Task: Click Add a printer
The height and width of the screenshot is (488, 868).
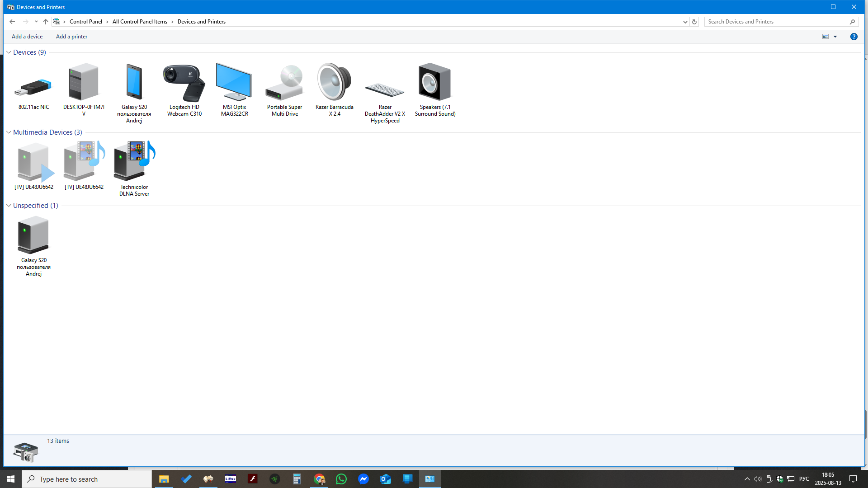Action: 71,37
